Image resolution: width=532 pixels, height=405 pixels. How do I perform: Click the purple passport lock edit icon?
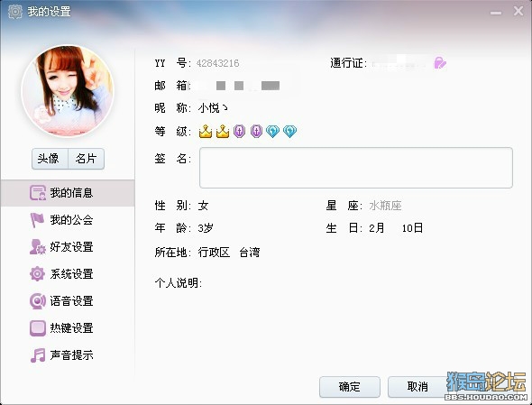pyautogui.click(x=440, y=63)
